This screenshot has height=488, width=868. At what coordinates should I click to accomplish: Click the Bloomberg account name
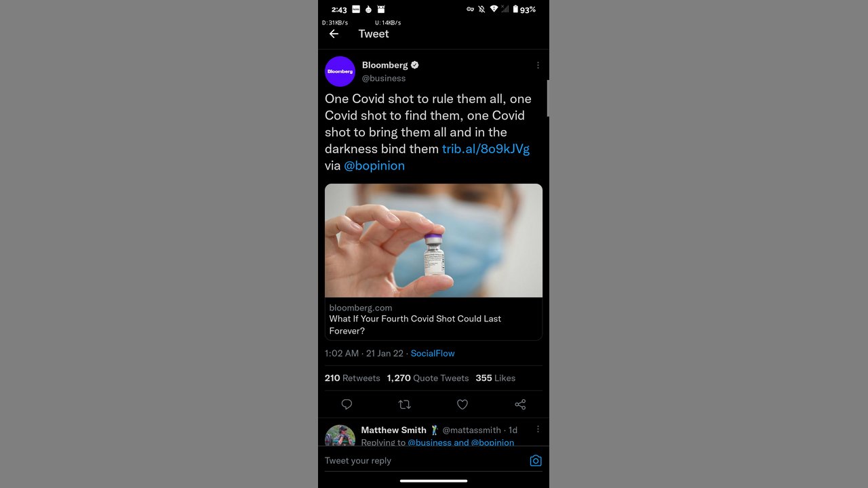click(384, 65)
